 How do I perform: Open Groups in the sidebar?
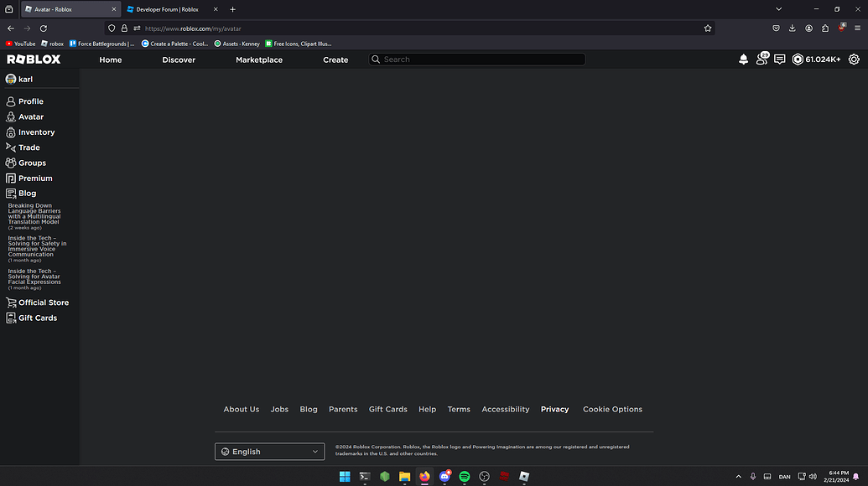pyautogui.click(x=26, y=163)
